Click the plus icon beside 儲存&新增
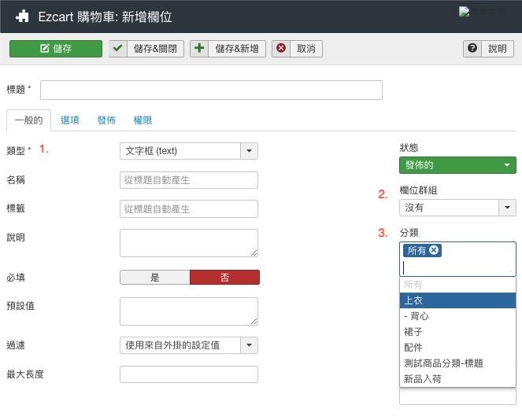 point(200,49)
